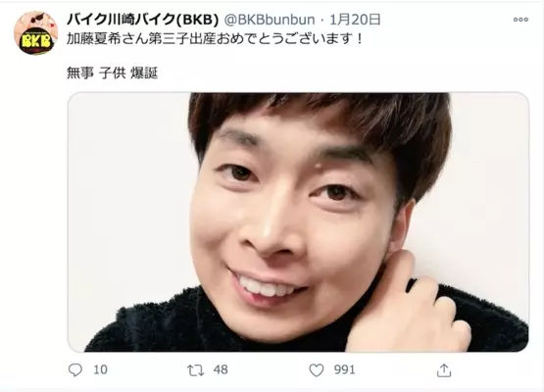
Task: Click the smiling mouth in the photo
Action: point(266,286)
